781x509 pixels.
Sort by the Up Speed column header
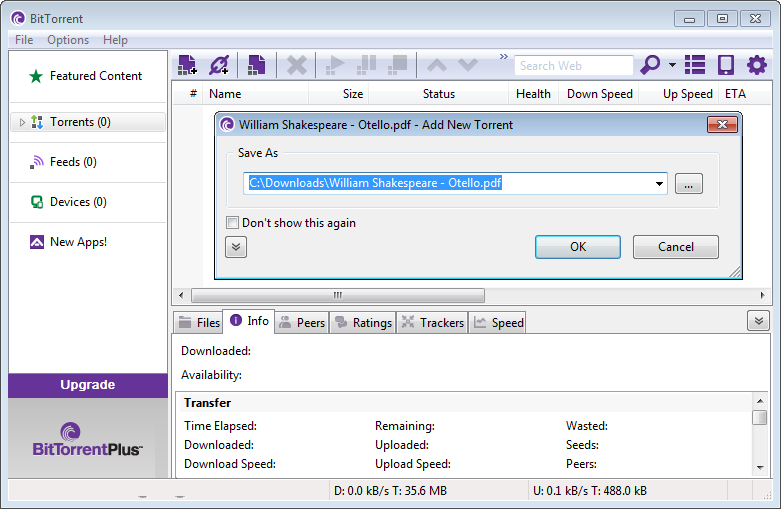(678, 94)
